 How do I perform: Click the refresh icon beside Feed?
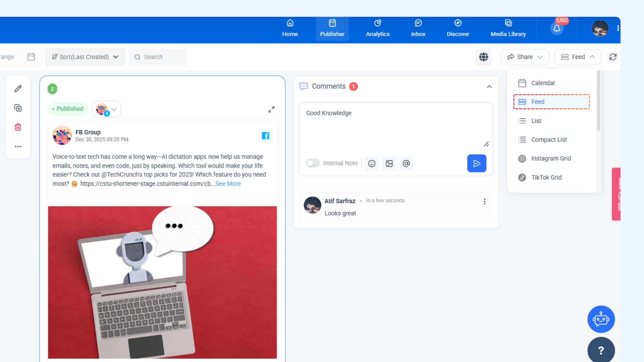(x=613, y=57)
